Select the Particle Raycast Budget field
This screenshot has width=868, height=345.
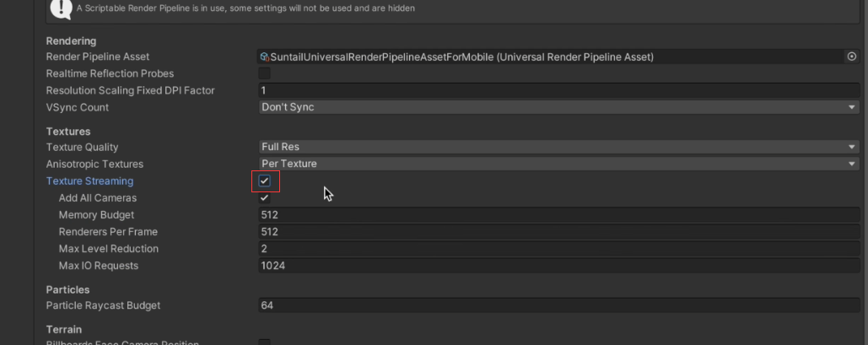tap(559, 305)
